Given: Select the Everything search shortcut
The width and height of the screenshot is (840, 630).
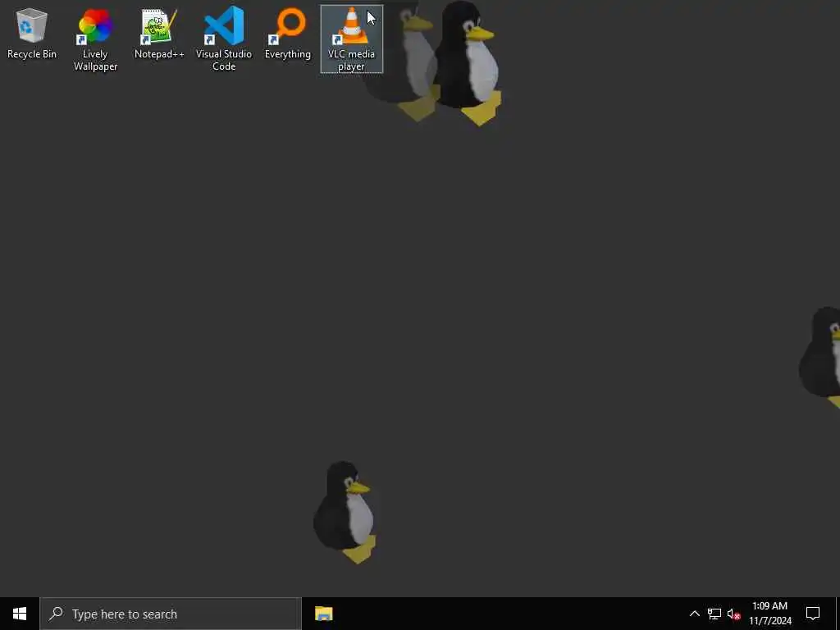Looking at the screenshot, I should click(288, 33).
